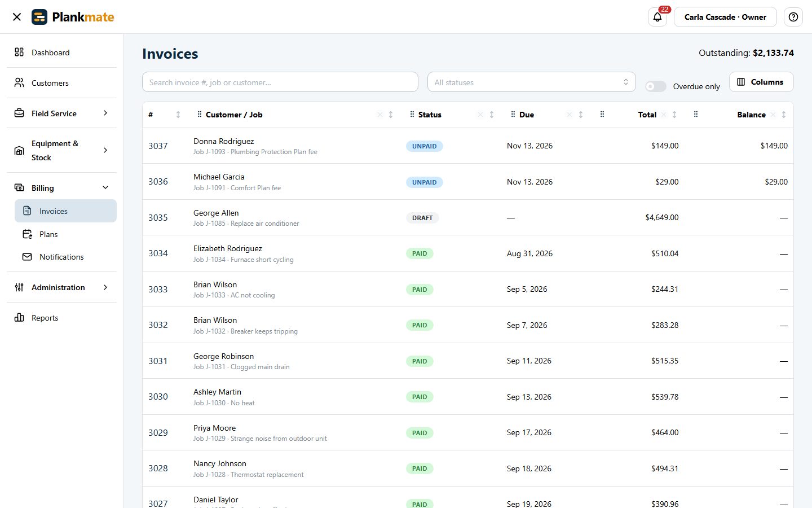The width and height of the screenshot is (812, 508).
Task: Open Notifications under Billing
Action: (65, 257)
